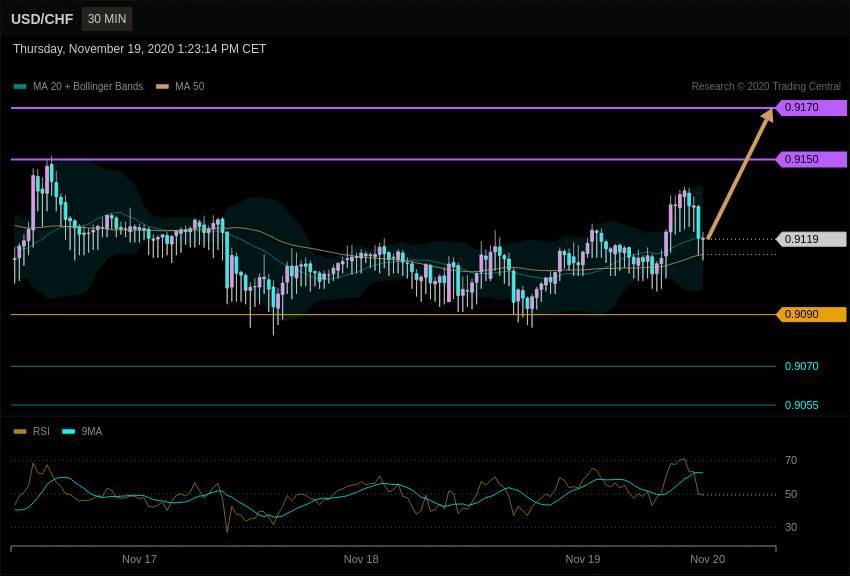Click the RSI 70 level label
Image resolution: width=850 pixels, height=576 pixels.
(791, 460)
